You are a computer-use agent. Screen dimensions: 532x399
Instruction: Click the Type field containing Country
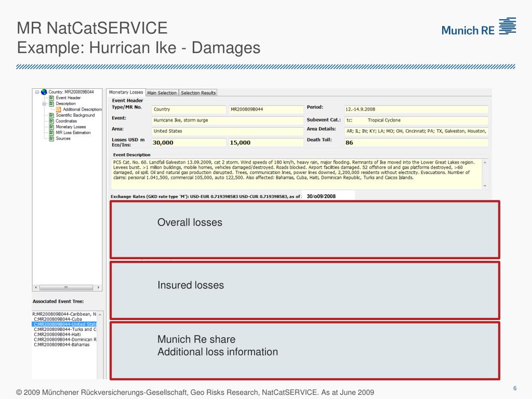click(x=189, y=109)
